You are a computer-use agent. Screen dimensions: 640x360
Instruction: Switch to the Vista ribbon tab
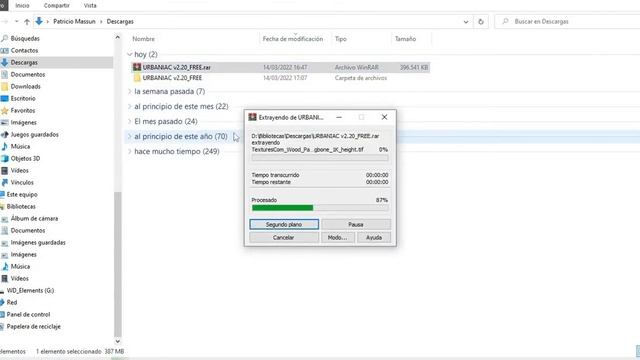tap(90, 5)
